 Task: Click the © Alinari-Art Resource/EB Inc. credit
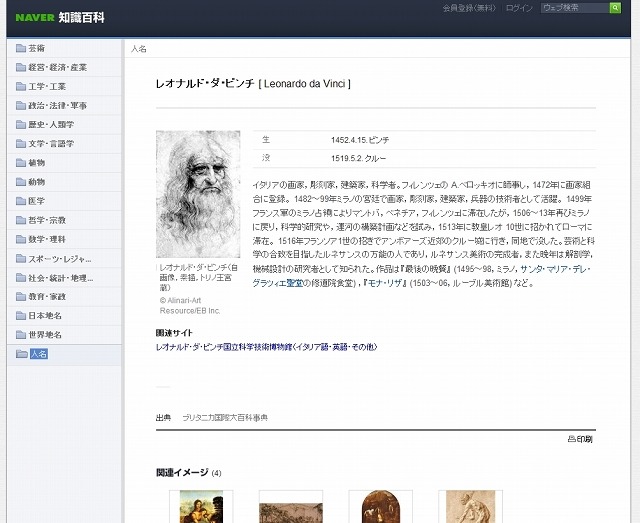click(190, 305)
